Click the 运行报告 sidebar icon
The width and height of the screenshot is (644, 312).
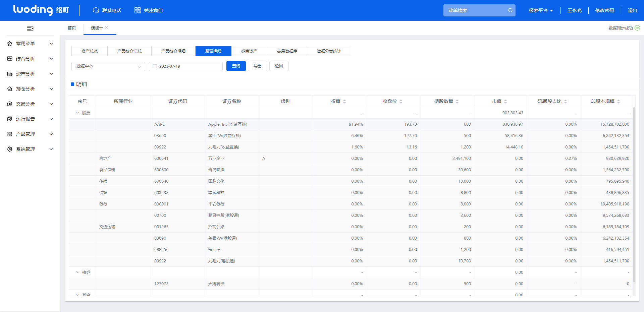point(10,119)
